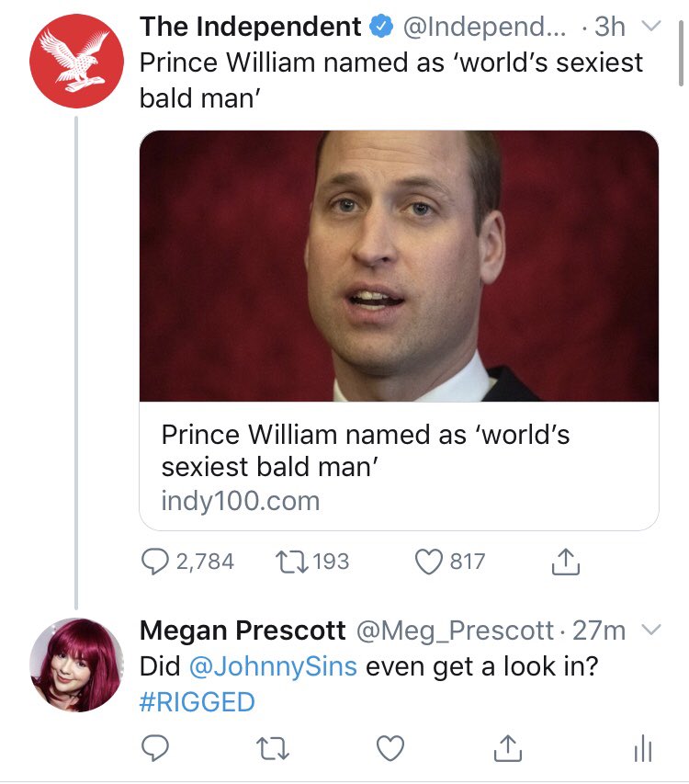Viewport: 689px width, 784px height.
Task: View tweet activity analytics bars icon
Action: pos(643,748)
